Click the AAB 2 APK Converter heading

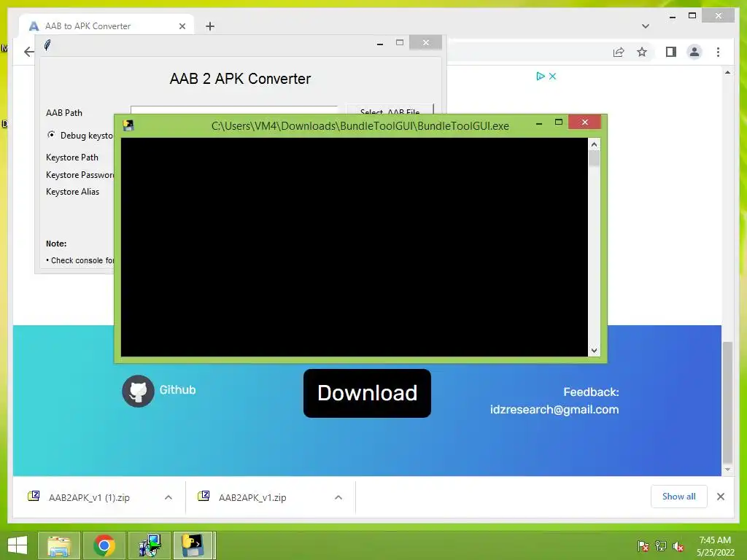240,79
